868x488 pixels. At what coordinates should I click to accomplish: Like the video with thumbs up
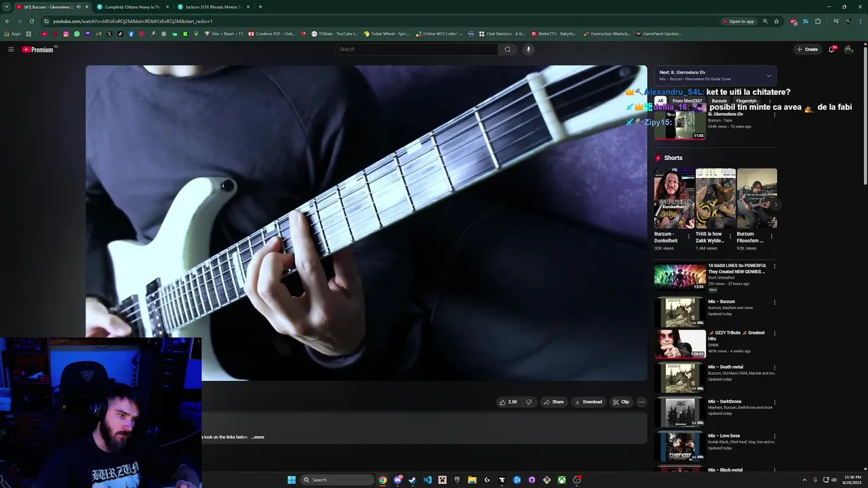click(508, 402)
